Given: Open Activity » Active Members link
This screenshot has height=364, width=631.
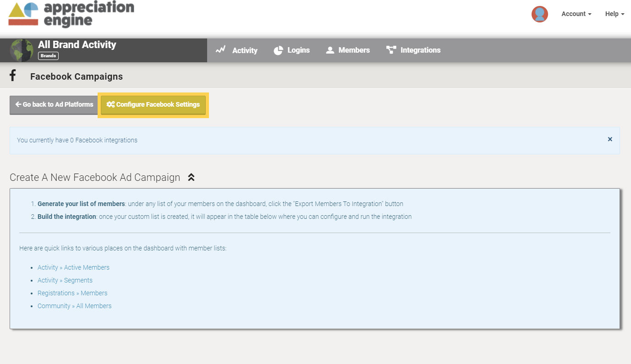Looking at the screenshot, I should 73,267.
